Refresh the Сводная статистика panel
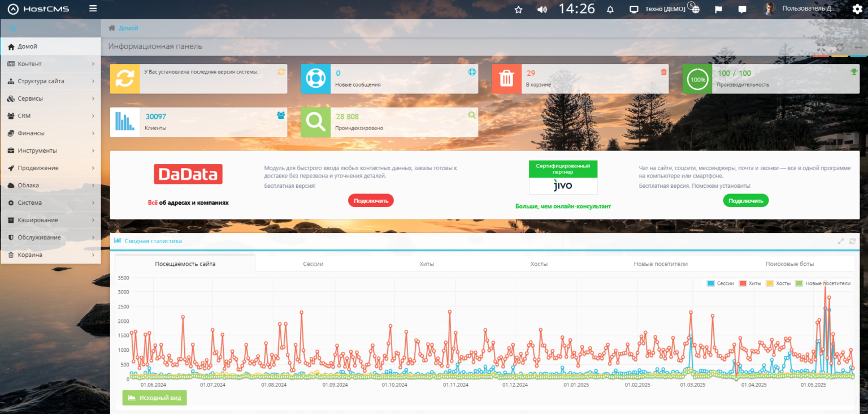Image resolution: width=868 pixels, height=414 pixels. pyautogui.click(x=852, y=241)
